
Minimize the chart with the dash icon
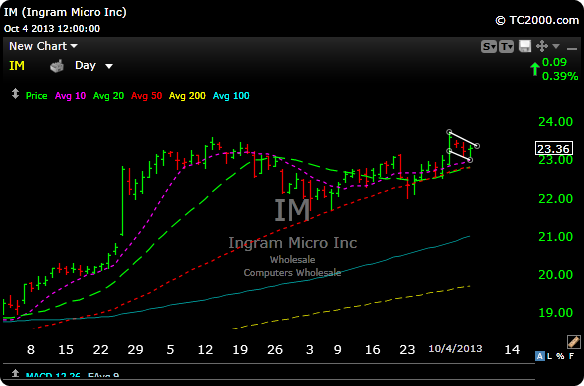point(572,48)
